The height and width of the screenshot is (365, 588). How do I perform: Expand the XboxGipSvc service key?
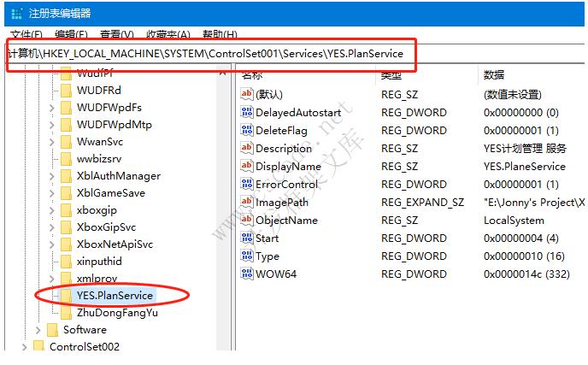pyautogui.click(x=51, y=227)
